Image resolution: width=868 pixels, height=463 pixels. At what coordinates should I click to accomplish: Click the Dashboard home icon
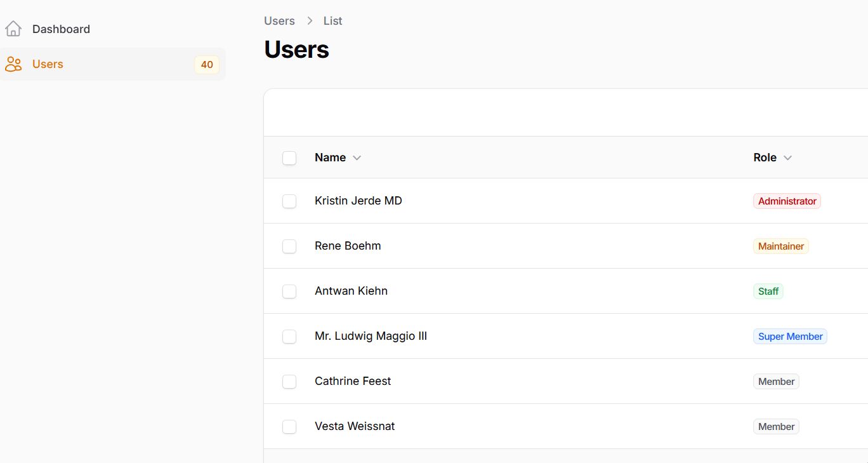(x=13, y=29)
